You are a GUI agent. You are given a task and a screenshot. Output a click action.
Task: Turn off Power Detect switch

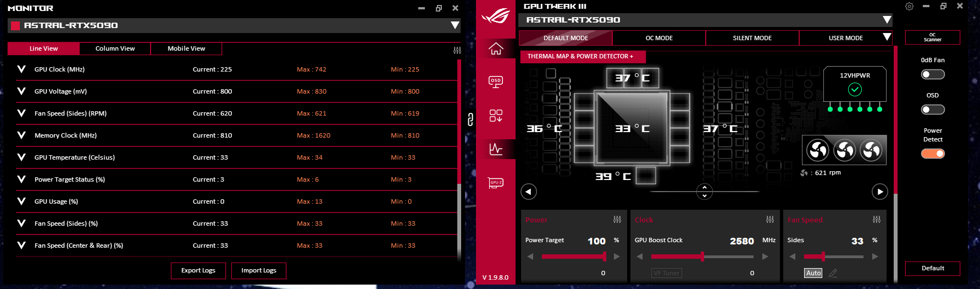(933, 154)
